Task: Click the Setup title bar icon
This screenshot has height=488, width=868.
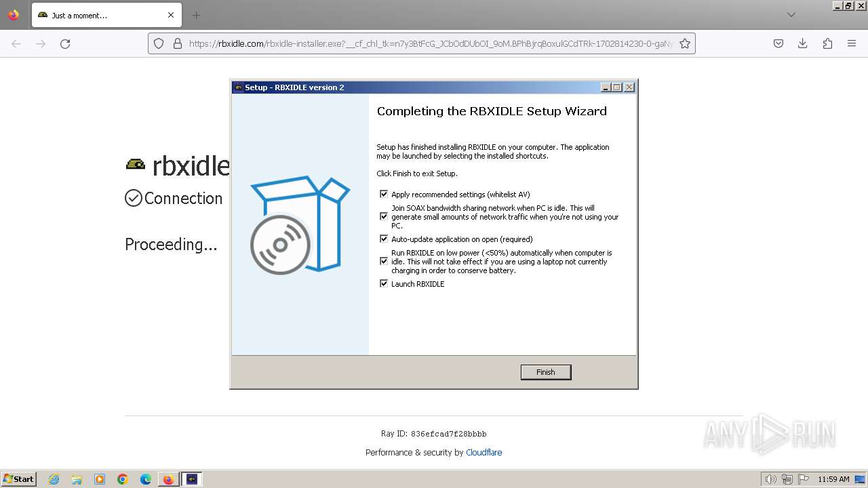Action: [x=238, y=87]
